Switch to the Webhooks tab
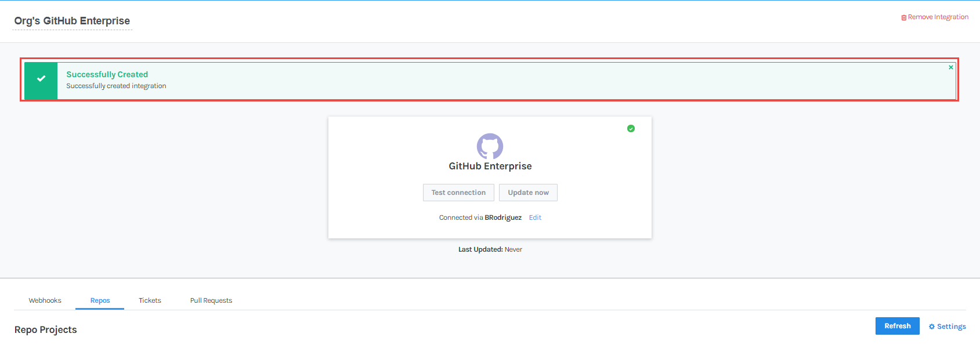 (x=45, y=300)
